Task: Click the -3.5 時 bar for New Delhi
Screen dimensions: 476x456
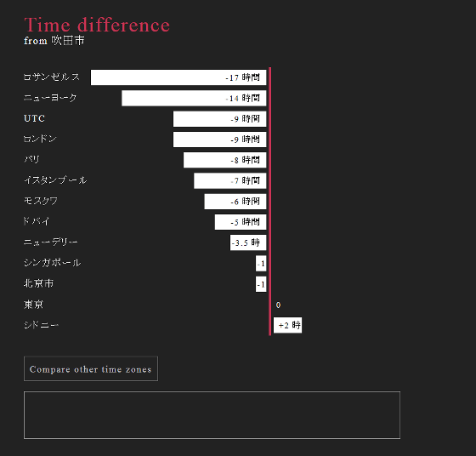Action: pos(248,242)
